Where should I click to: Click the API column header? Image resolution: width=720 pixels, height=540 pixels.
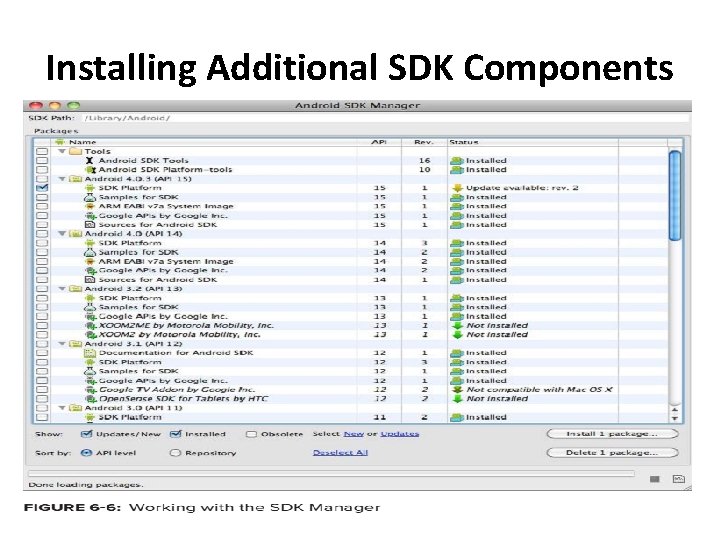(x=379, y=142)
